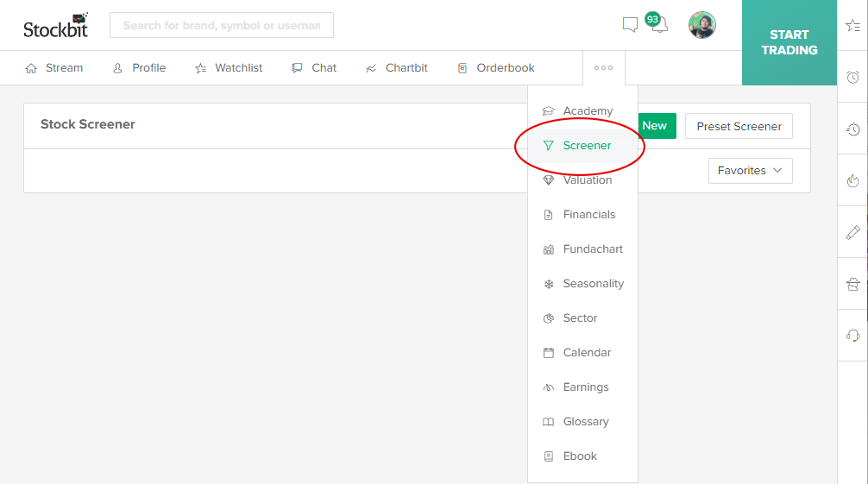This screenshot has width=868, height=484.
Task: Click the Financials document icon
Action: [x=548, y=215]
